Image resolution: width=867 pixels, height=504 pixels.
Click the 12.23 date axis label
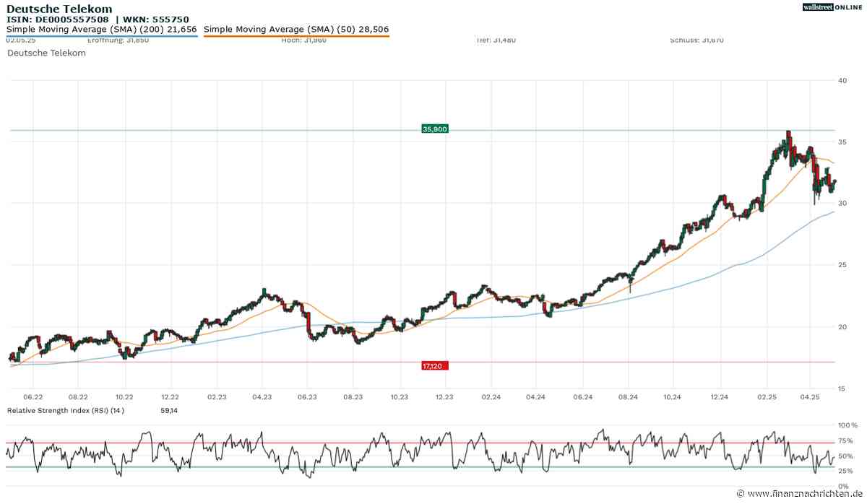(x=445, y=396)
